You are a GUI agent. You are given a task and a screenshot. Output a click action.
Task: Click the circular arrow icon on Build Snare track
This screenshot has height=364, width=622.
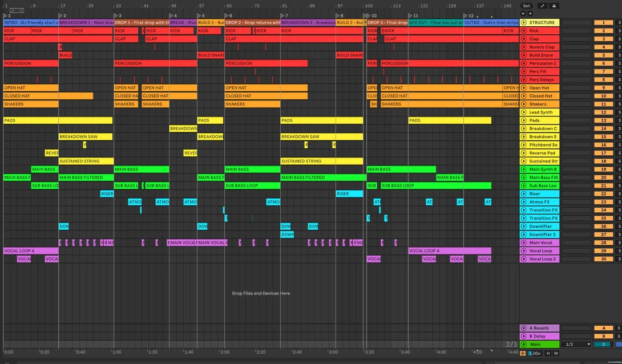point(524,55)
